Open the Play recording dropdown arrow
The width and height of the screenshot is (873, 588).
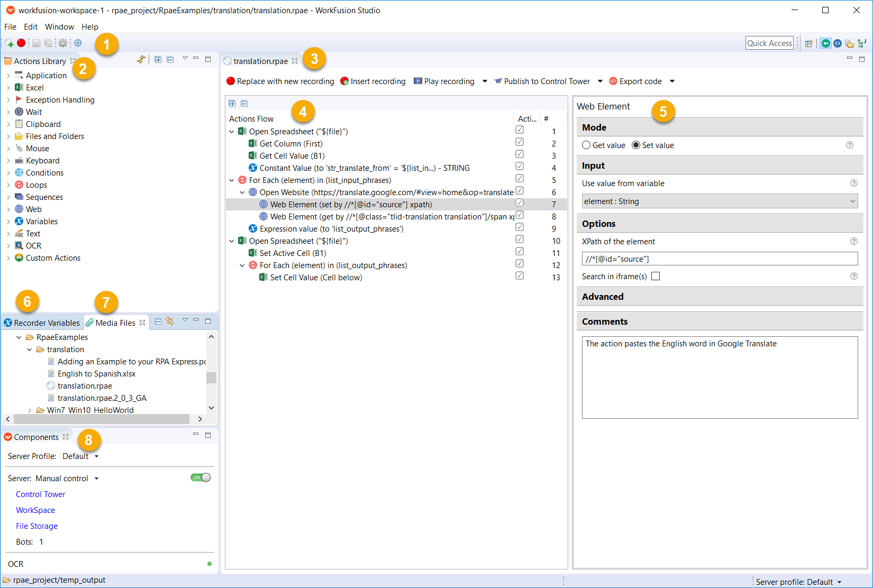click(485, 81)
